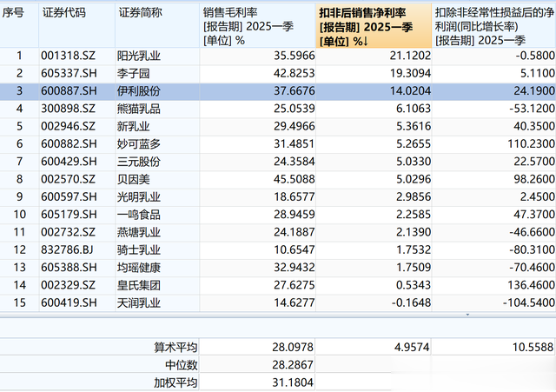Select the 熊猫乳品 name cell
Image resolution: width=556 pixels, height=392 pixels.
pyautogui.click(x=139, y=109)
